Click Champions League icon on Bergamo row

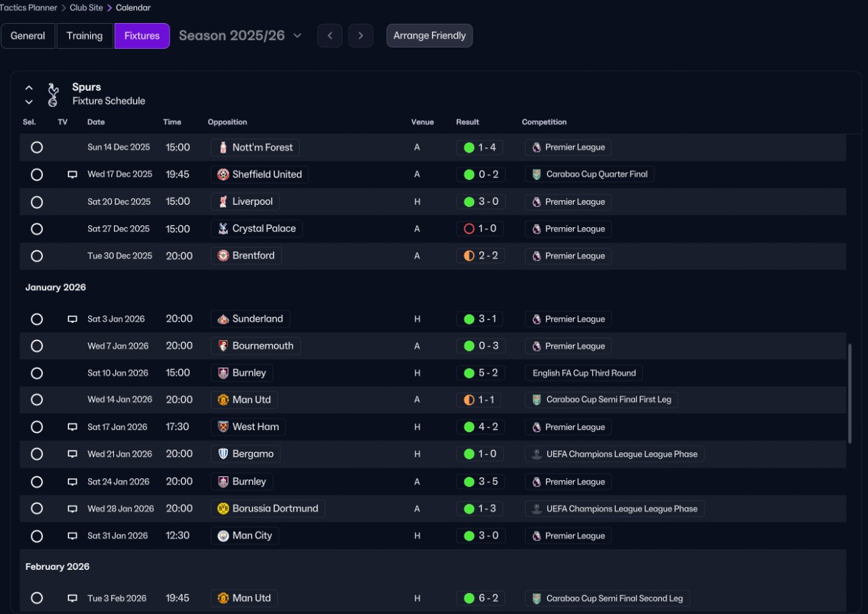coord(536,454)
